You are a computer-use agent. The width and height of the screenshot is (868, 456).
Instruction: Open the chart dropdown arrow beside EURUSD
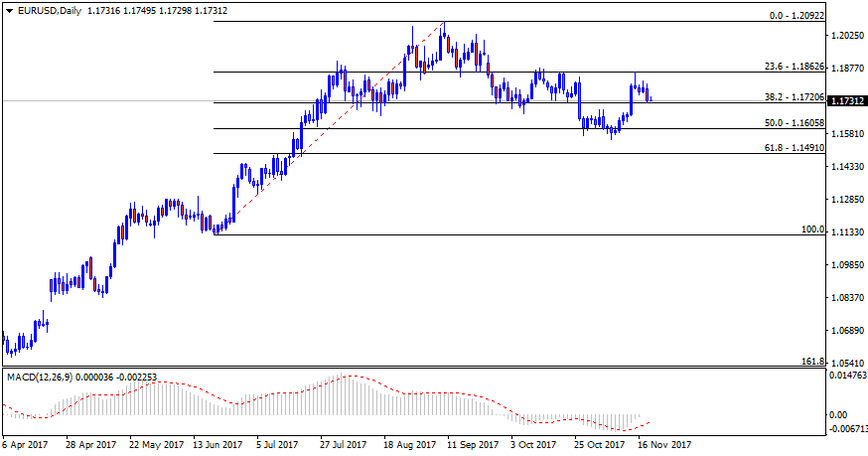click(x=8, y=9)
